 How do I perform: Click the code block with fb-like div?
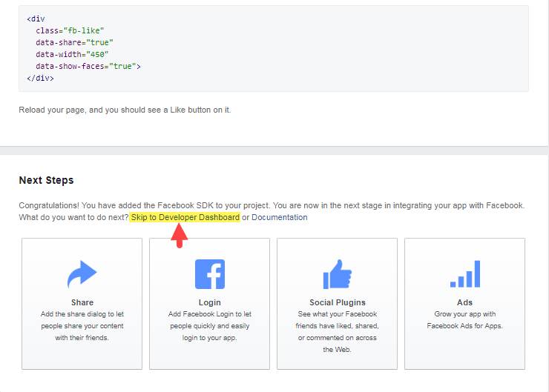coord(274,49)
